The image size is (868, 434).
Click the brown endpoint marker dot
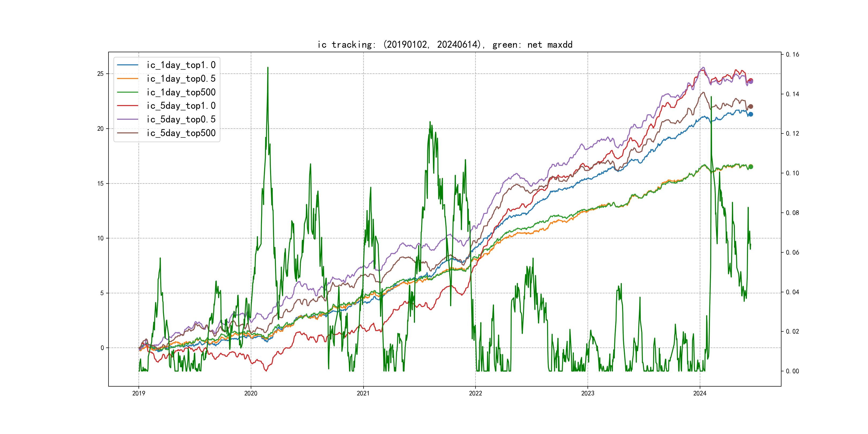pos(750,106)
